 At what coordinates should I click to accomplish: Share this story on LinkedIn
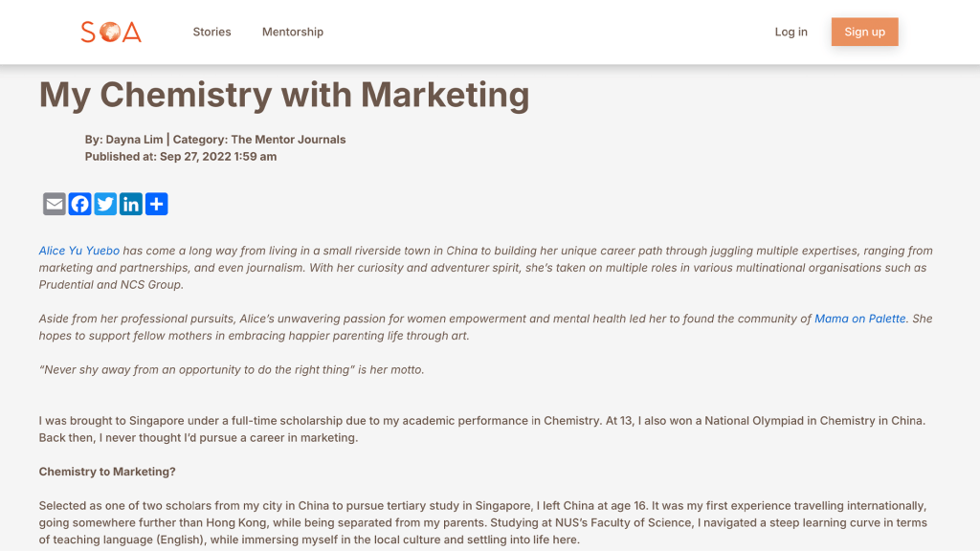(131, 204)
